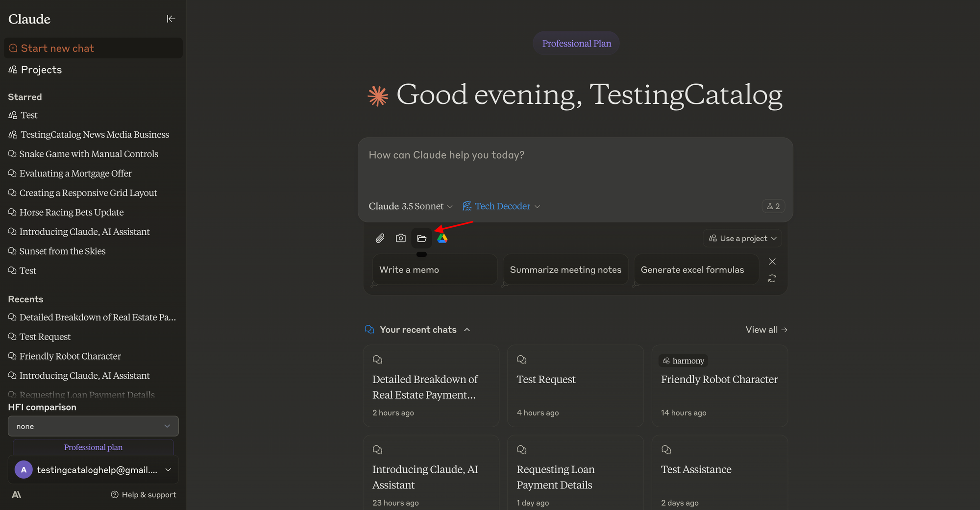
Task: Refresh the prompt suggestions
Action: 772,278
